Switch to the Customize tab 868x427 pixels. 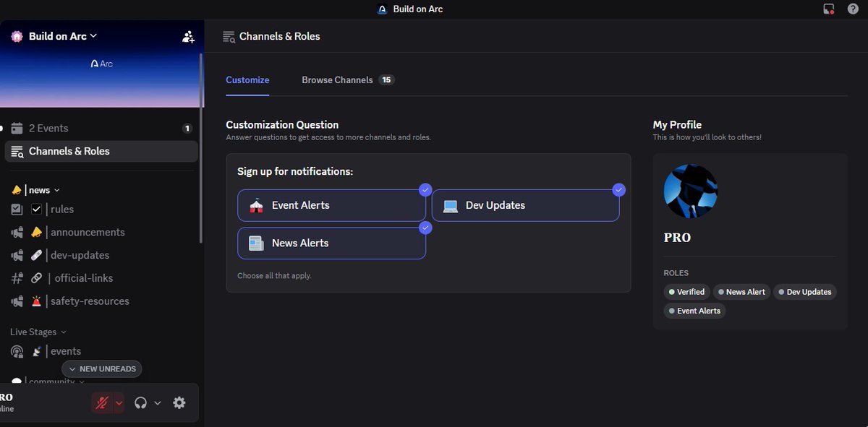click(247, 80)
